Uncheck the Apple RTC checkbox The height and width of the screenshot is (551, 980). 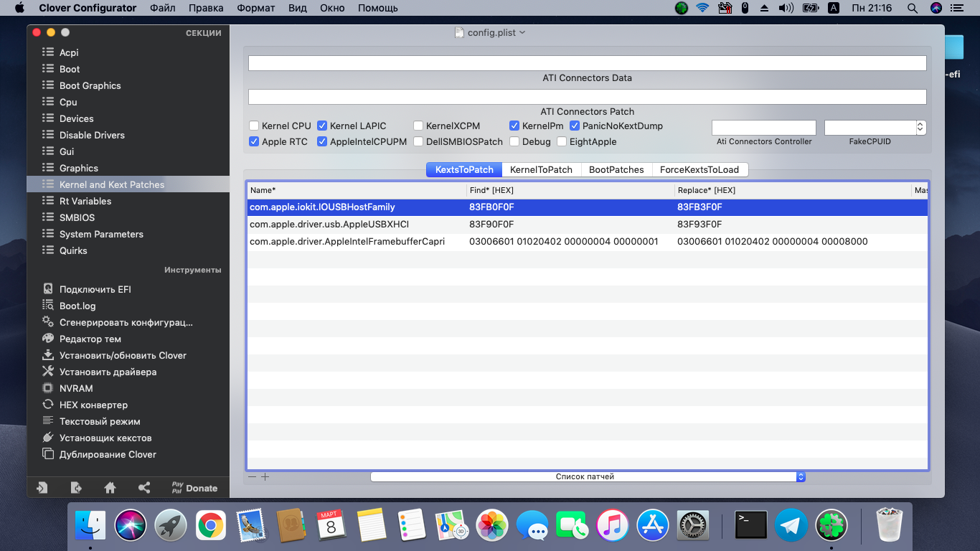254,141
